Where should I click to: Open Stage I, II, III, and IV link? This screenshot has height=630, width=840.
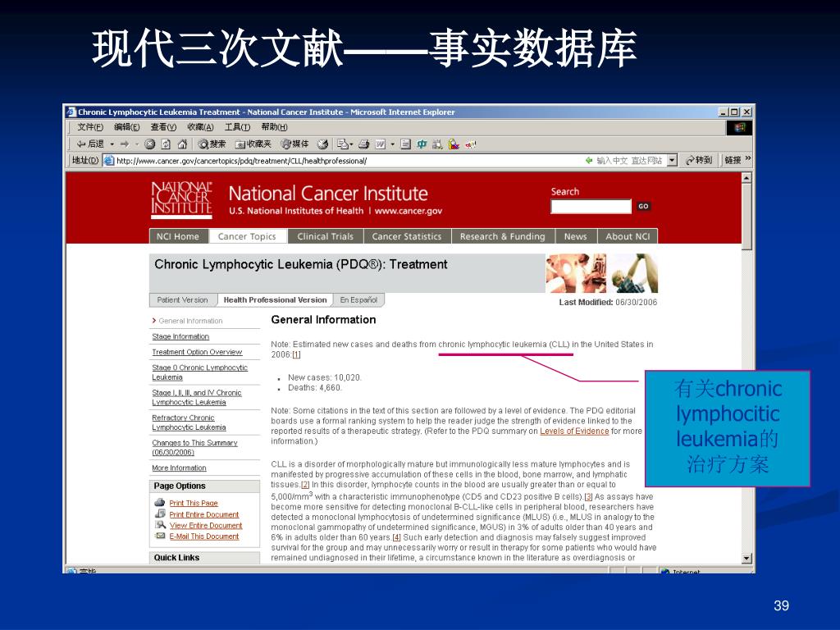coord(197,398)
